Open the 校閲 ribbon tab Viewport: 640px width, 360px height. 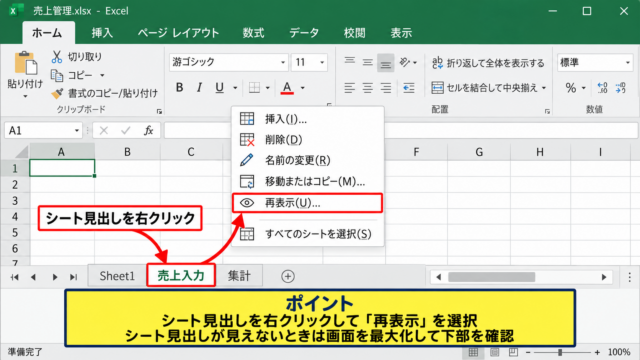tap(355, 33)
